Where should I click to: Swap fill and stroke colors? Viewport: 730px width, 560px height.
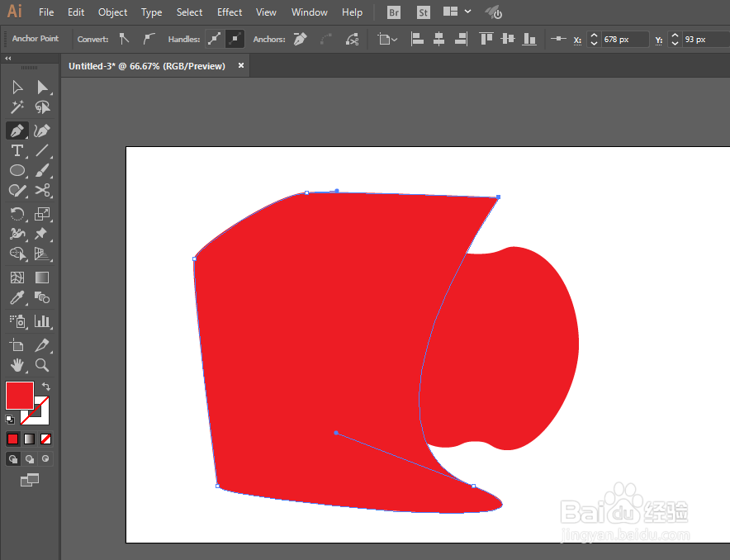[45, 387]
